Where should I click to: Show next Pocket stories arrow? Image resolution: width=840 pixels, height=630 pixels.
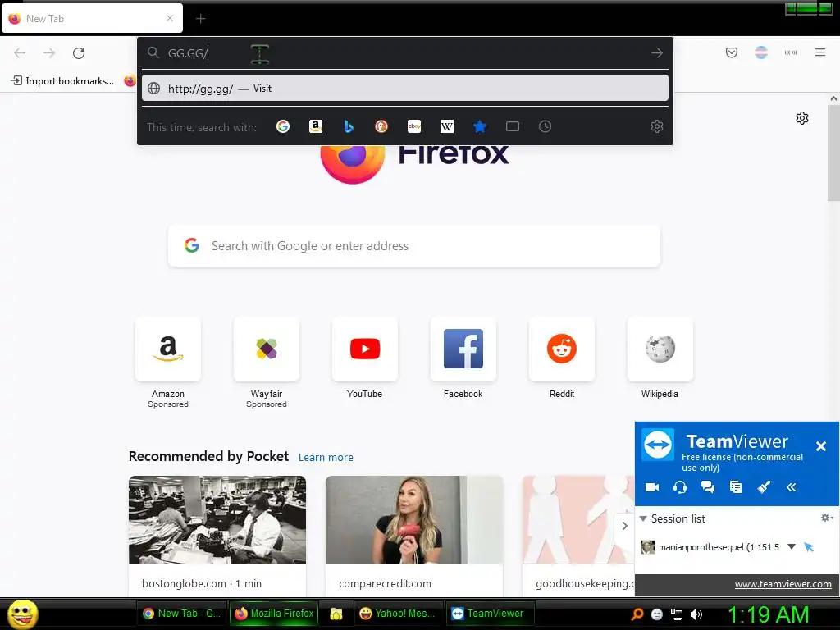point(624,526)
